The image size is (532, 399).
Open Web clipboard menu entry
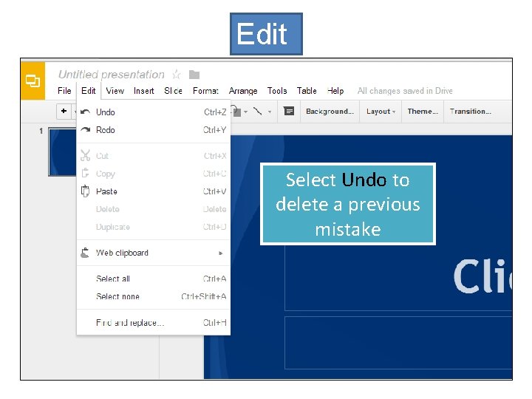pos(154,253)
